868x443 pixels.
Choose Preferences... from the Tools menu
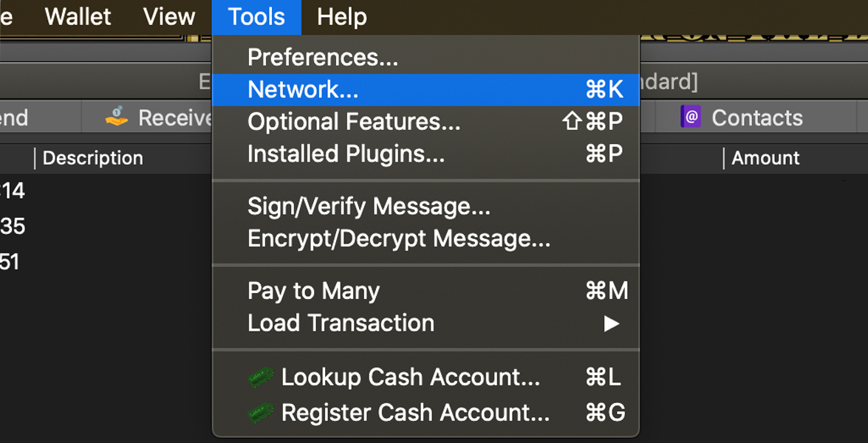(x=323, y=57)
